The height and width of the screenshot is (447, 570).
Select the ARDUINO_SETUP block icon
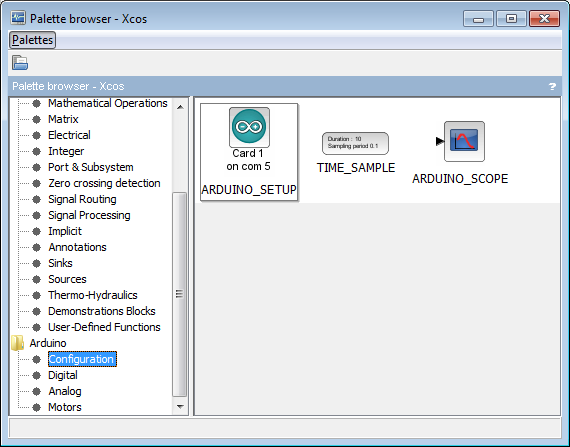(249, 127)
